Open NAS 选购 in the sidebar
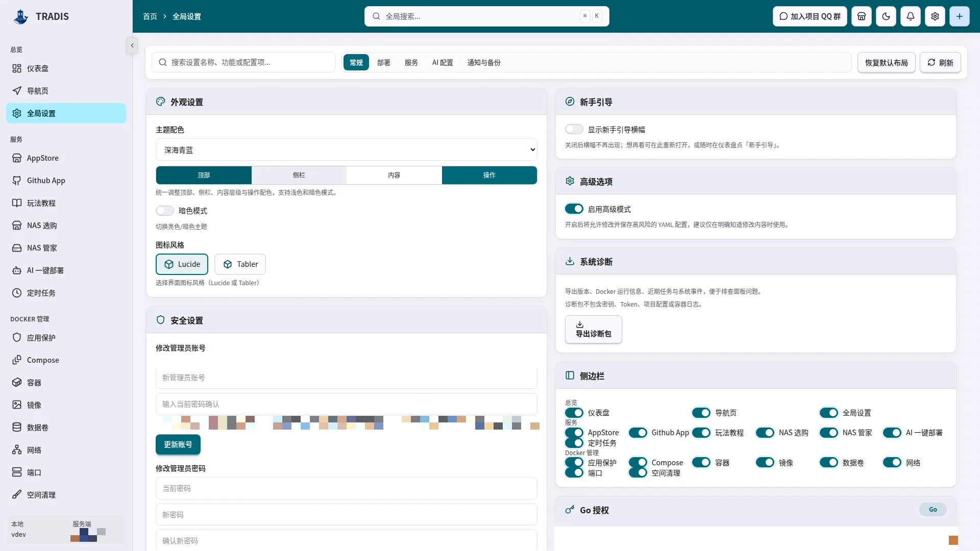 [66, 226]
